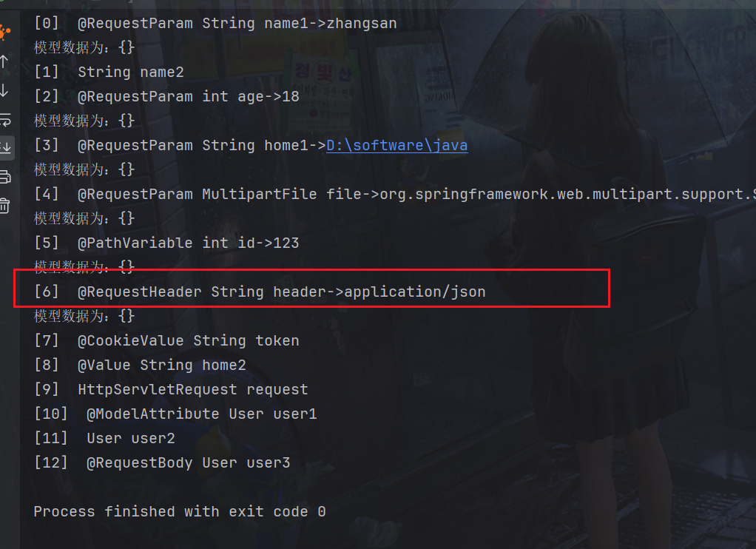Click the name1->zhangsan output line

pos(237,24)
